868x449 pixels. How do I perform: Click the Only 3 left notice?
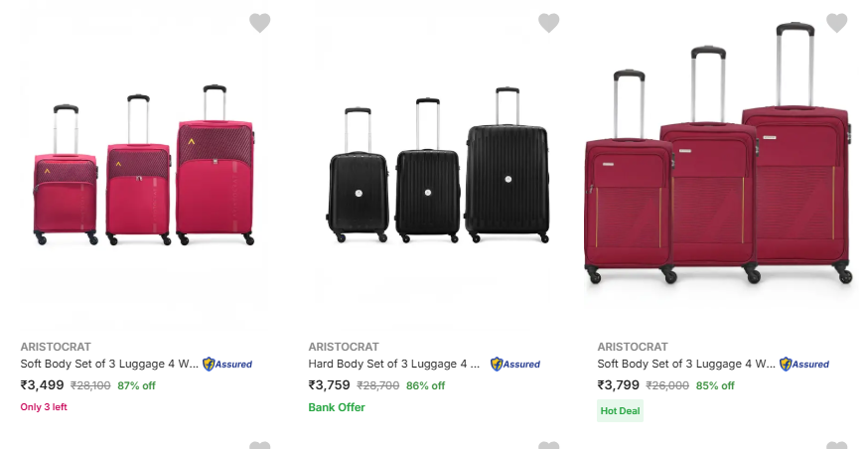(44, 407)
